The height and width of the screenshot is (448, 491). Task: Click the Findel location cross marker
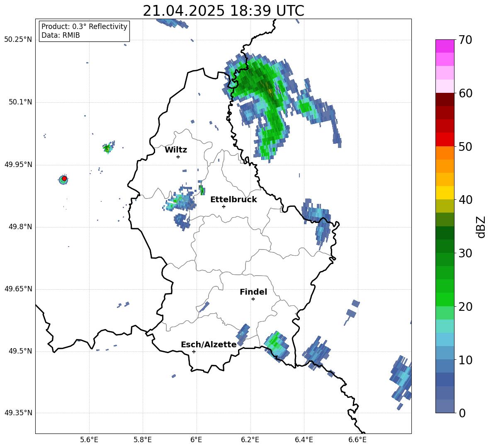pos(253,299)
